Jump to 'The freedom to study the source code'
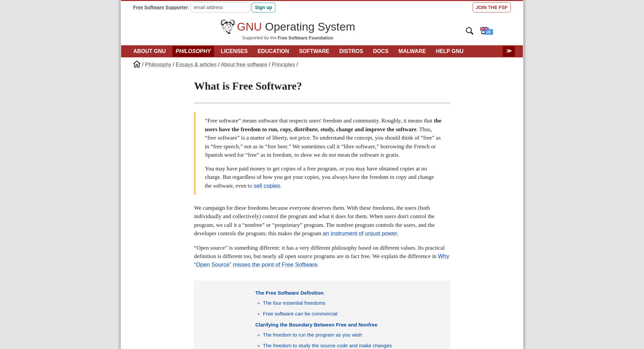Image resolution: width=644 pixels, height=349 pixels. [x=327, y=346]
